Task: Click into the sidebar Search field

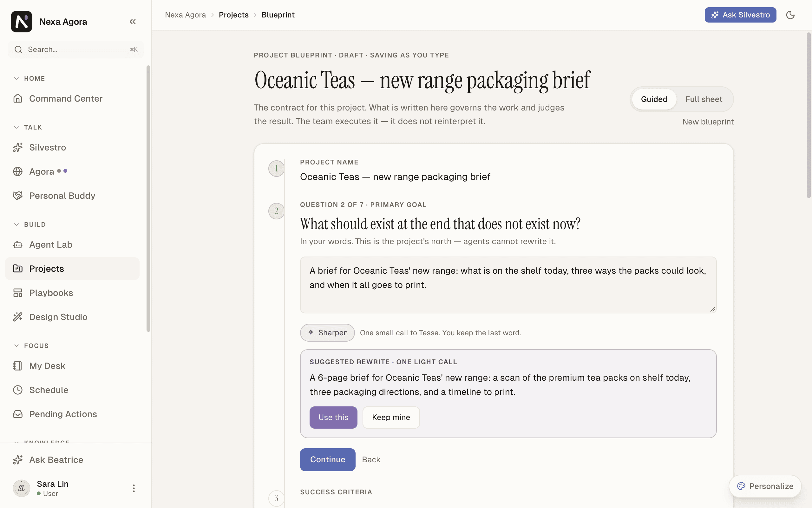Action: pyautogui.click(x=75, y=50)
